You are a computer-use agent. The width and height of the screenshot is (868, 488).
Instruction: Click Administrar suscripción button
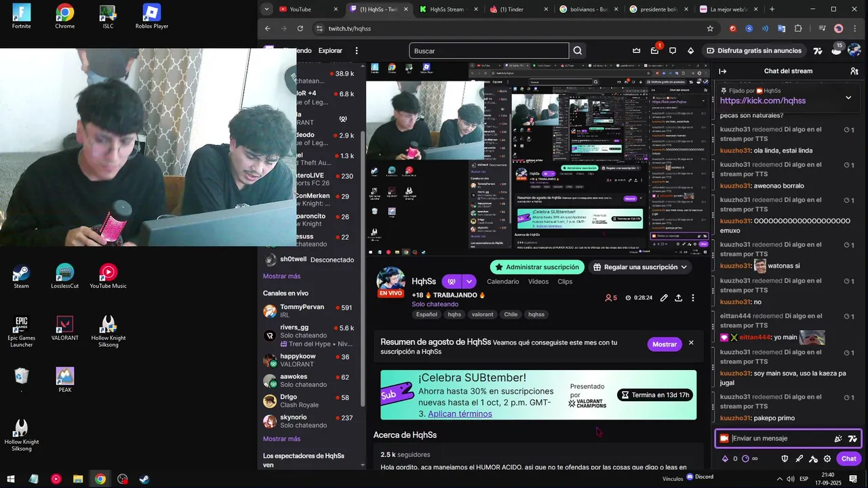pyautogui.click(x=538, y=267)
